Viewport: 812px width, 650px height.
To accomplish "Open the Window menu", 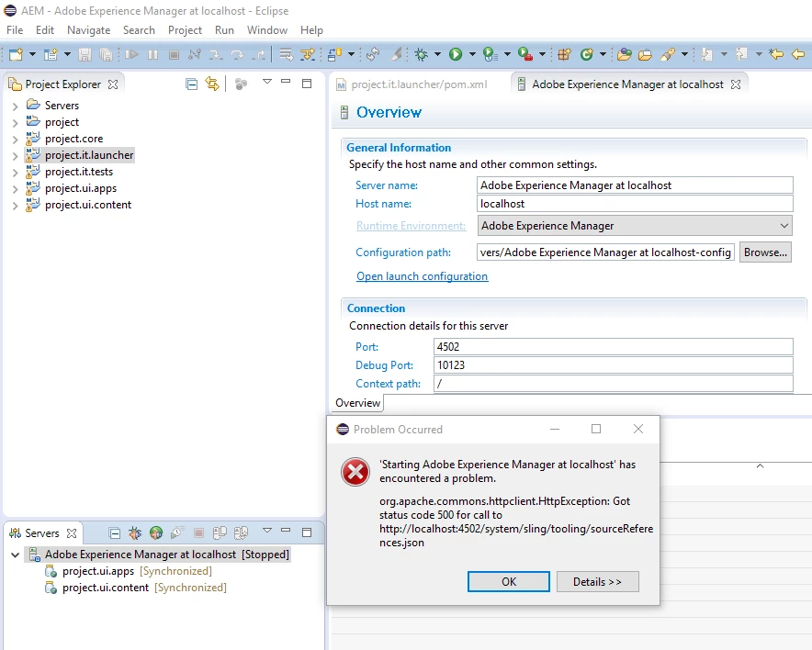I will tap(267, 30).
